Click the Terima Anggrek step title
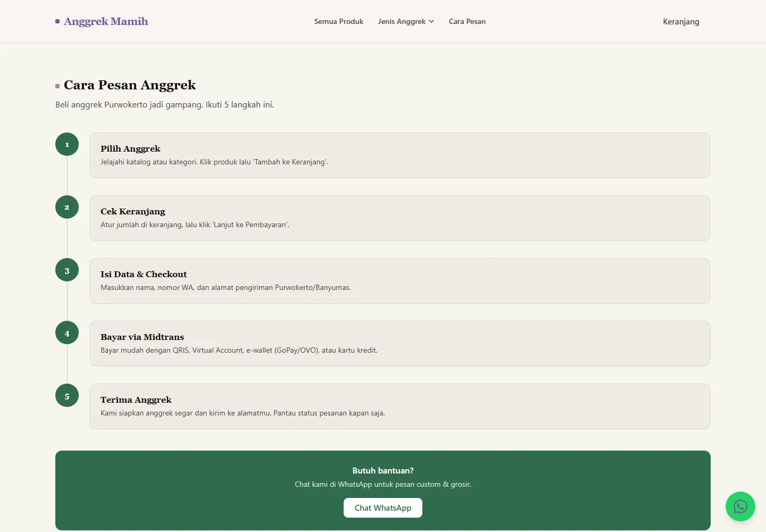This screenshot has height=532, width=766. tap(136, 400)
